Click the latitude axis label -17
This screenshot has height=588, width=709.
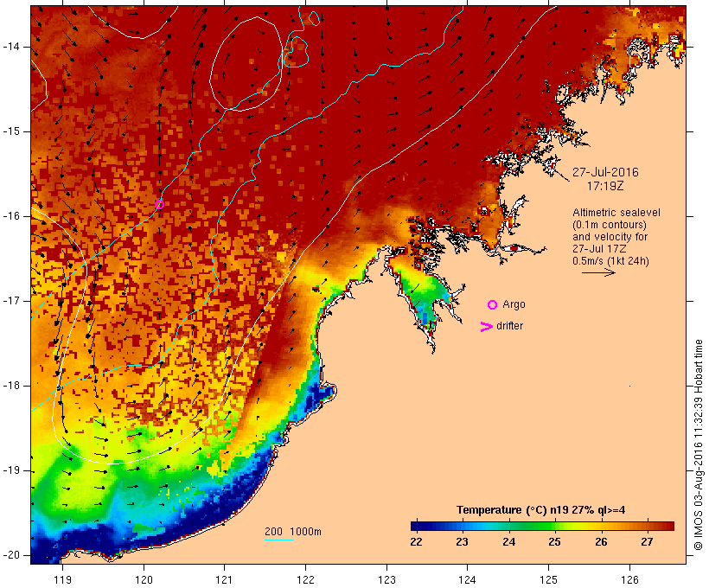[x=11, y=301]
